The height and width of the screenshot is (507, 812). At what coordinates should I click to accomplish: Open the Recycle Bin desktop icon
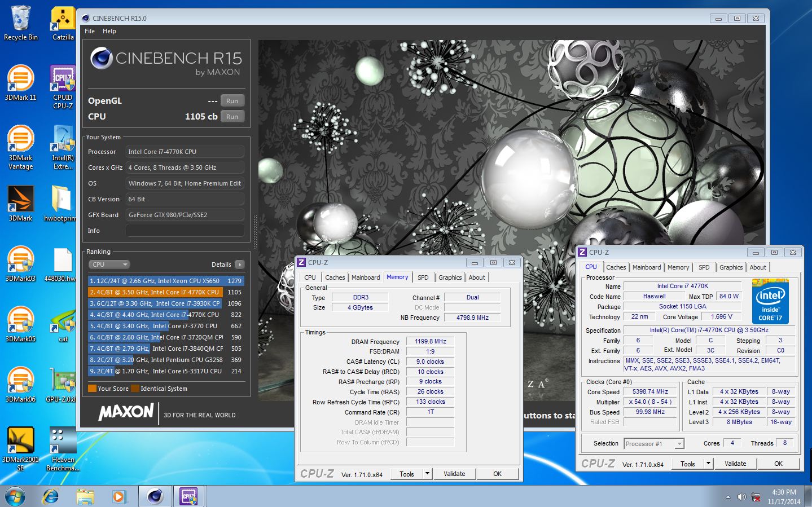coord(20,23)
